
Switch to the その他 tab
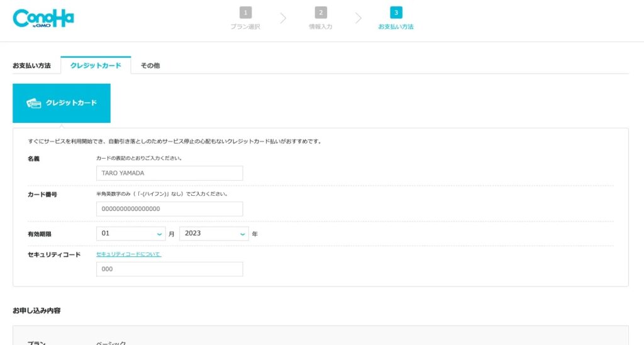(150, 65)
